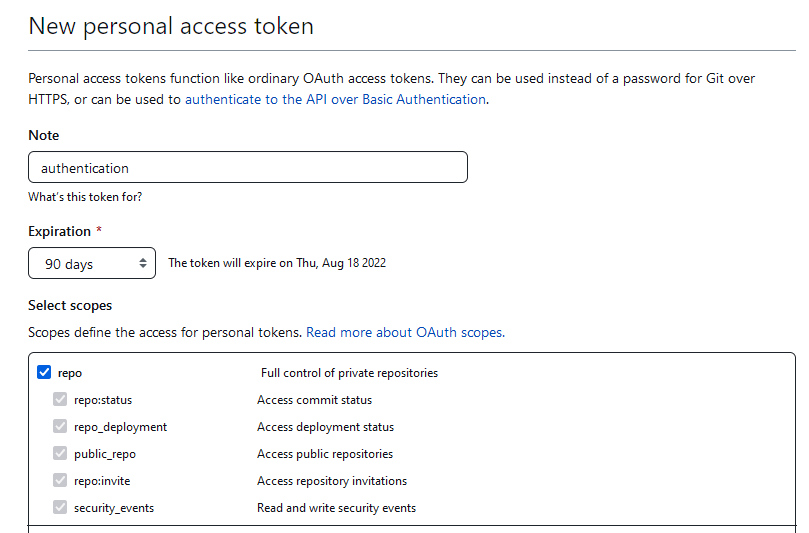The height and width of the screenshot is (533, 809).
Task: Toggle the security_events checkbox
Action: [x=60, y=507]
